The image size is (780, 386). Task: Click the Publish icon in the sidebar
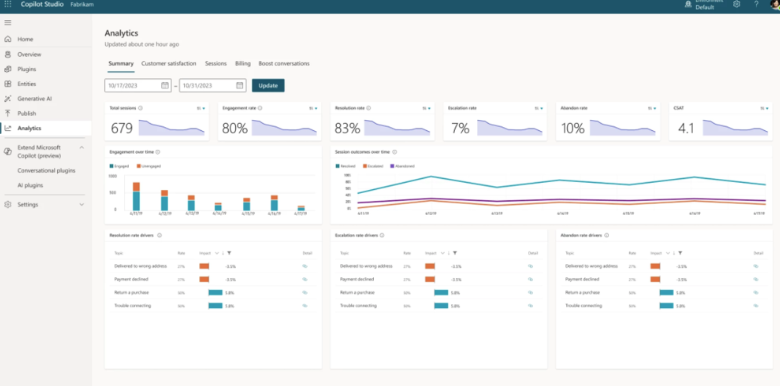pyautogui.click(x=7, y=113)
